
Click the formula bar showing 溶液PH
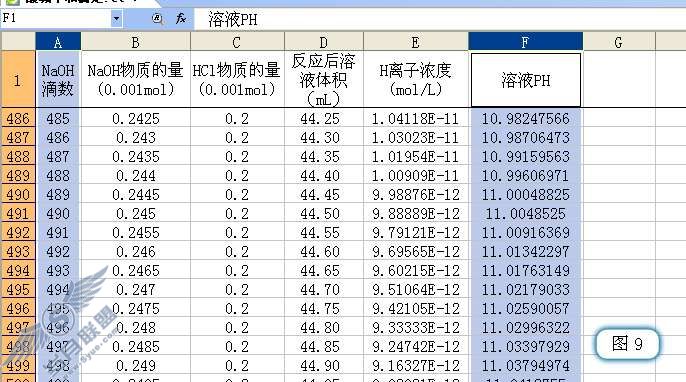440,19
